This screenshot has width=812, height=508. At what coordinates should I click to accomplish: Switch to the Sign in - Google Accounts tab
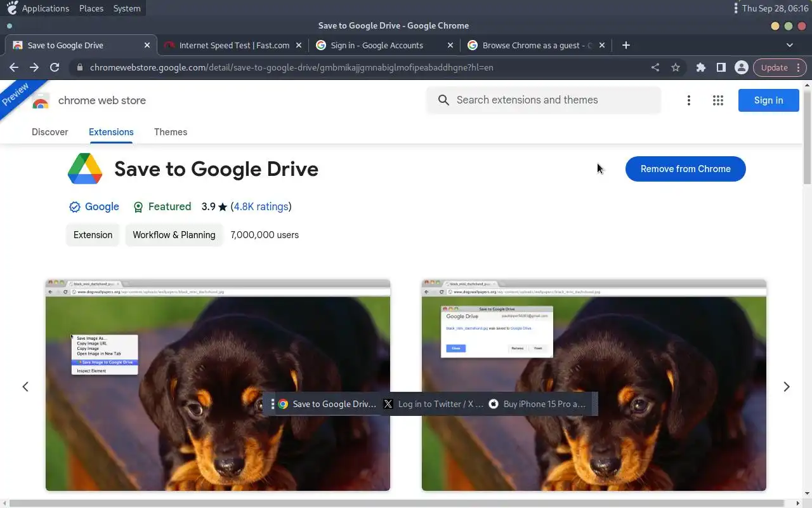(384, 45)
